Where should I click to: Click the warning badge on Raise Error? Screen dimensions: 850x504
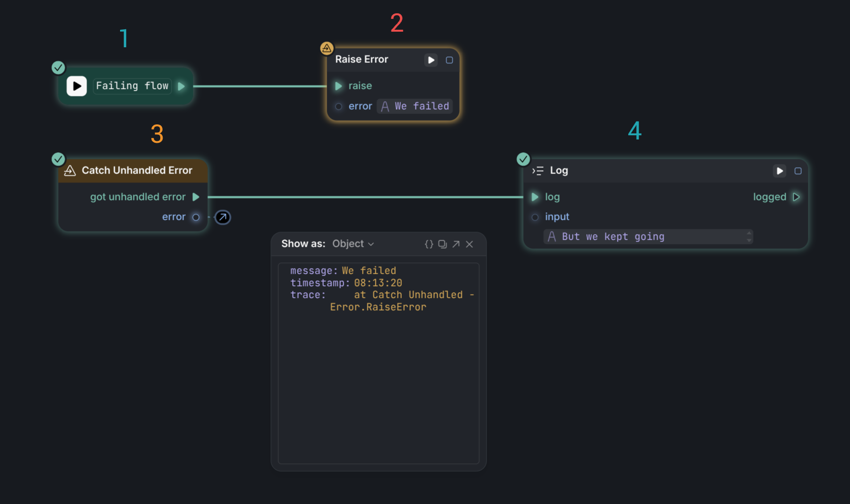[327, 48]
